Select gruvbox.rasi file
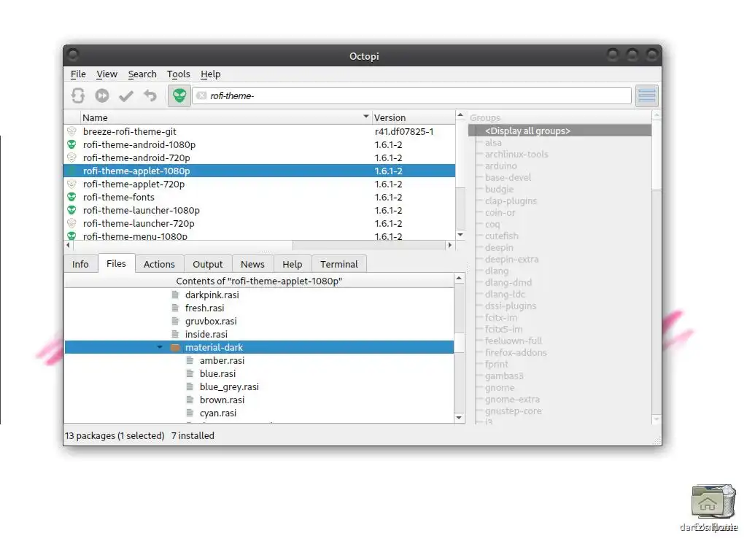The width and height of the screenshot is (747, 560). pyautogui.click(x=211, y=321)
